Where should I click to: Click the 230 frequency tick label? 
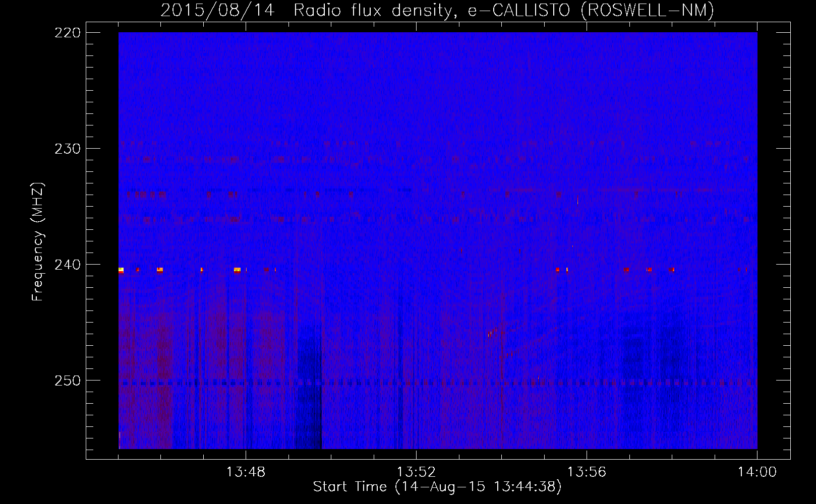click(68, 149)
